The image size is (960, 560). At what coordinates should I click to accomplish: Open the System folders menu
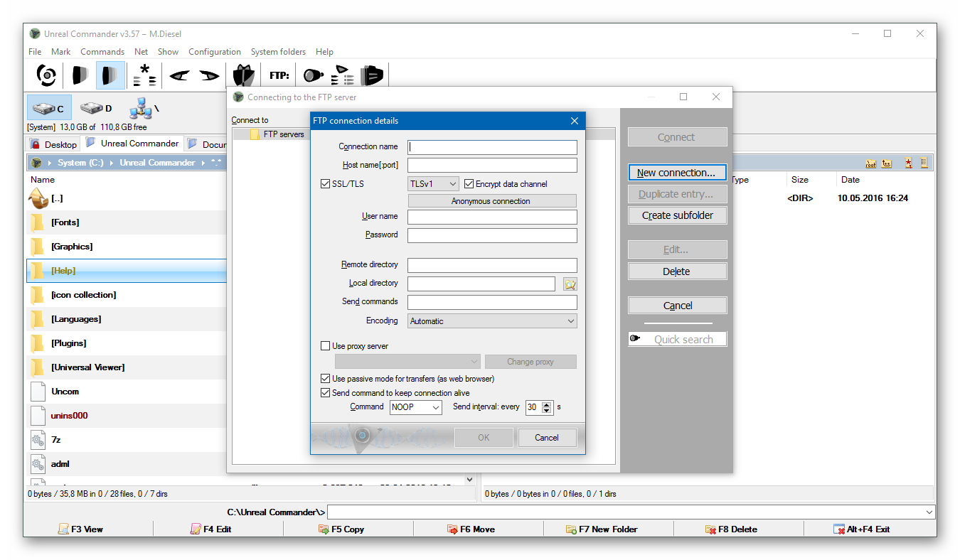[278, 52]
